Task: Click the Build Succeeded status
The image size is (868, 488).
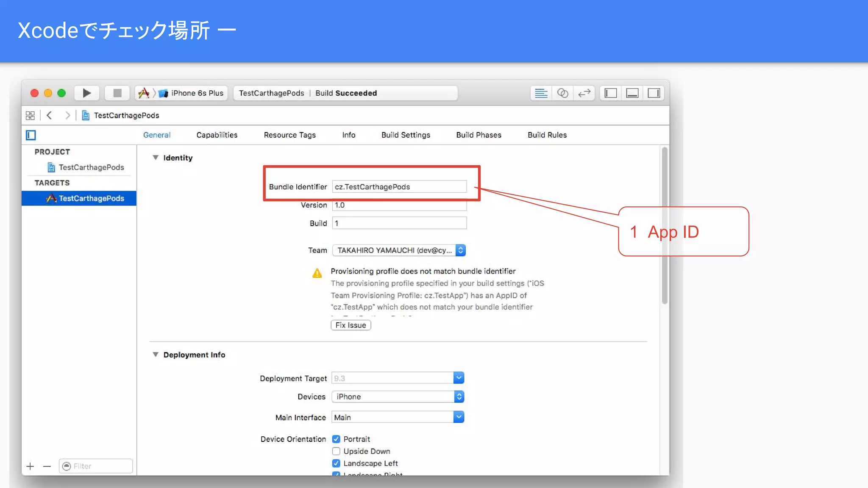Action: pos(346,93)
